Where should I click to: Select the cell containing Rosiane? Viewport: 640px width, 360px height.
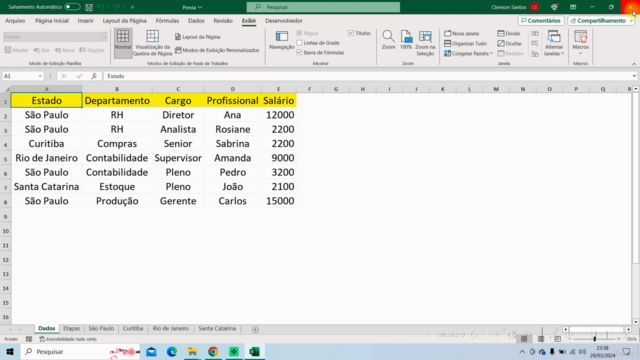pyautogui.click(x=233, y=129)
